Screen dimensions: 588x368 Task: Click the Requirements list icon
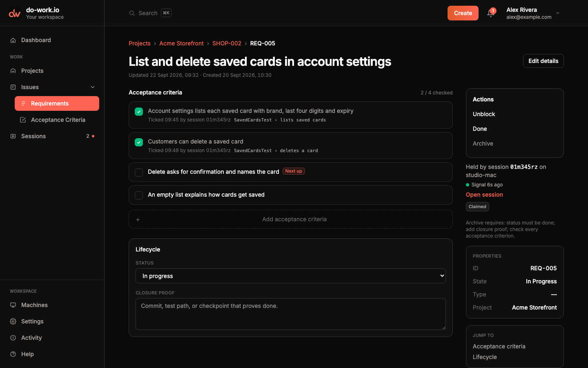click(23, 103)
